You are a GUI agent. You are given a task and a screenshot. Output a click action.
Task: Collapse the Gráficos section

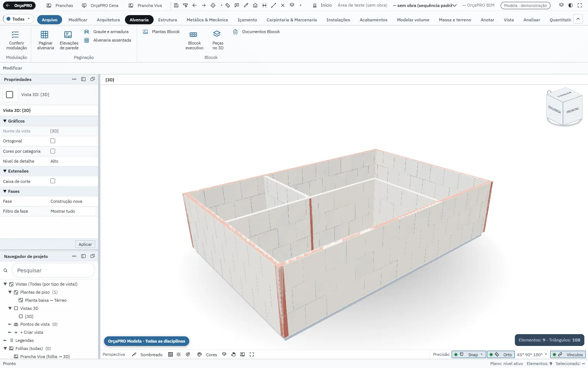(x=5, y=121)
